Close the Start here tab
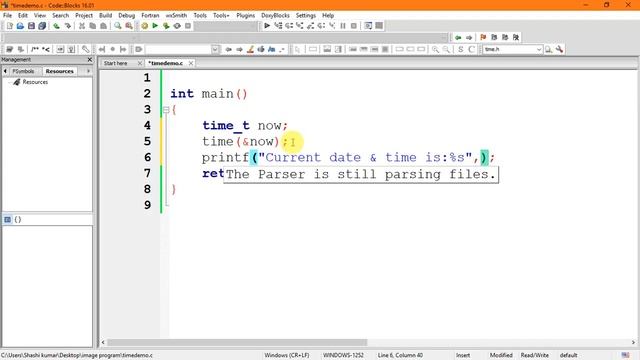Viewport: 640px width, 360px height. pos(140,63)
